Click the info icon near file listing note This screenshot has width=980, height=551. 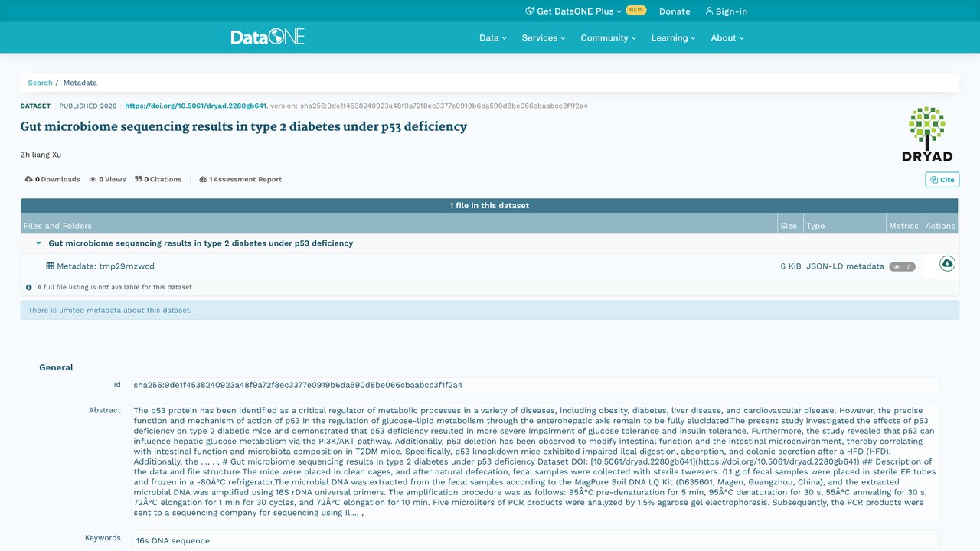pos(29,288)
